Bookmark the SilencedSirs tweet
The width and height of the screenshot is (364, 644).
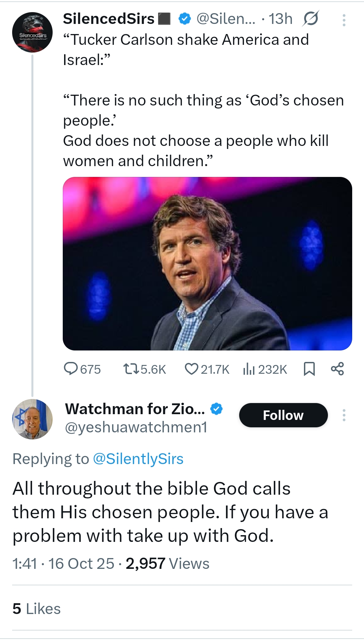pyautogui.click(x=309, y=369)
